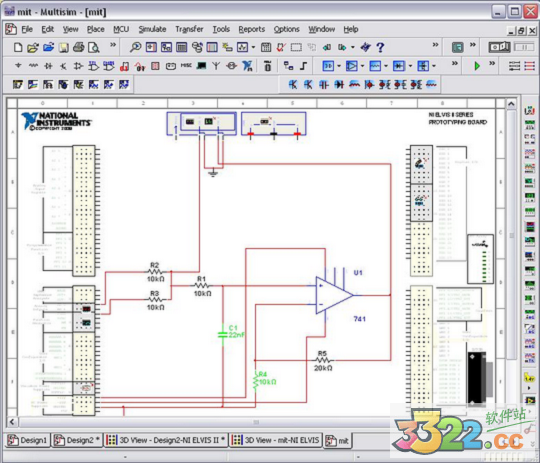The image size is (540, 463).
Task: Expand the first blue virtual family dropdown
Action: (x=339, y=66)
